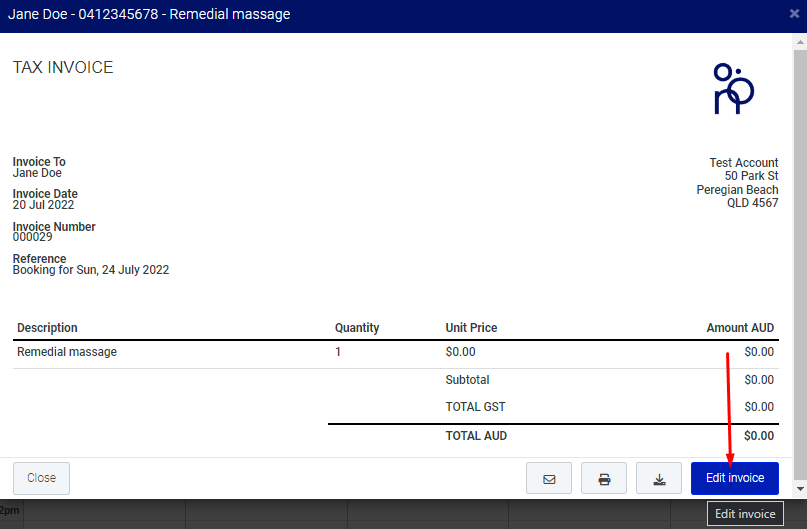
Task: Click the company logo in the invoice header
Action: pos(733,89)
